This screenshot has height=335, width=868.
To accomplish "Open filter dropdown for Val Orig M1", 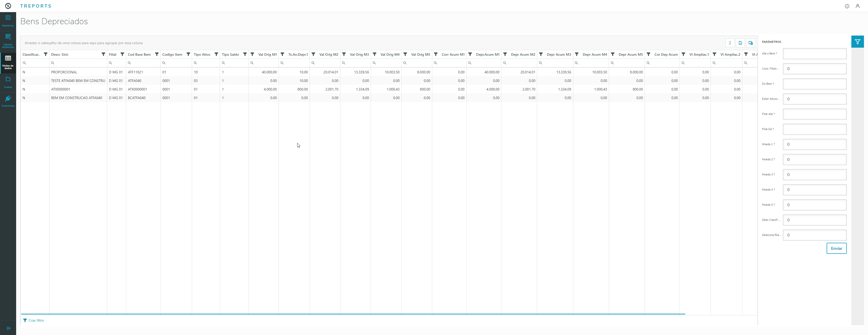I will click(252, 54).
